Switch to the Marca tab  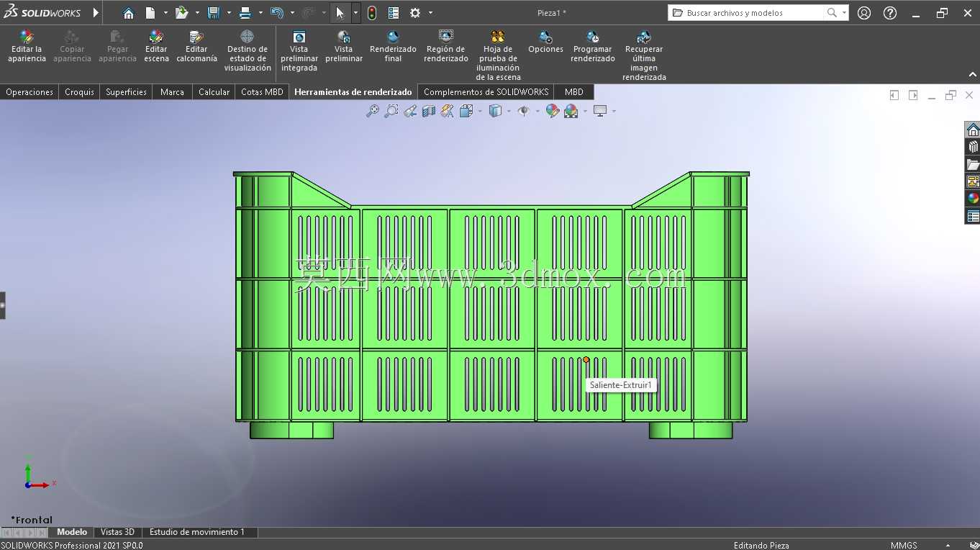coord(172,92)
